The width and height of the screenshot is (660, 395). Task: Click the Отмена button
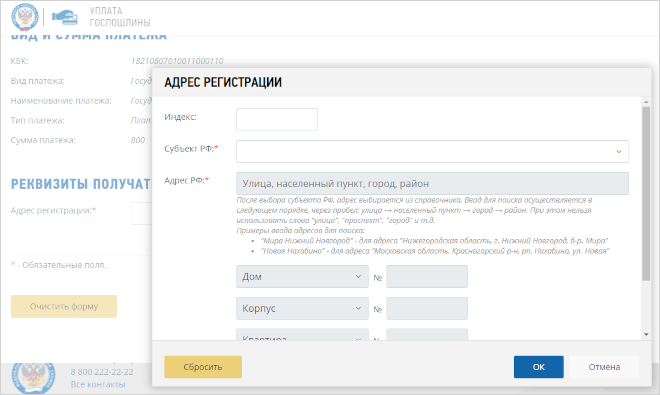tap(604, 367)
